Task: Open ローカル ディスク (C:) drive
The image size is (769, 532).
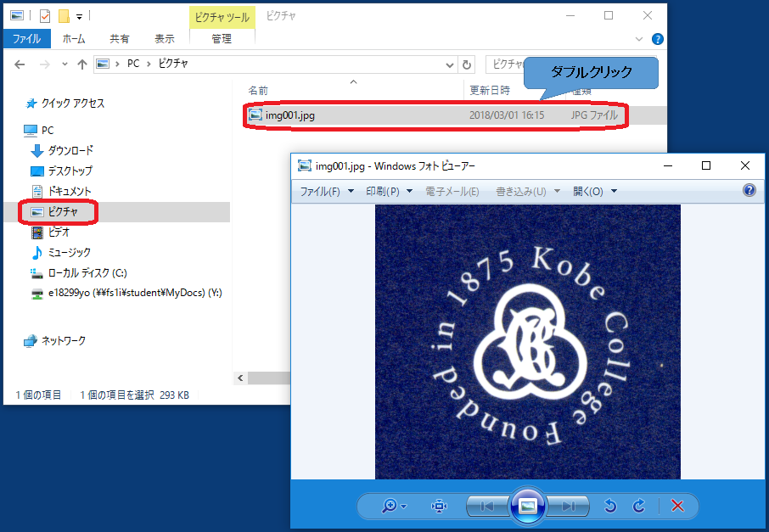Action: tap(79, 273)
